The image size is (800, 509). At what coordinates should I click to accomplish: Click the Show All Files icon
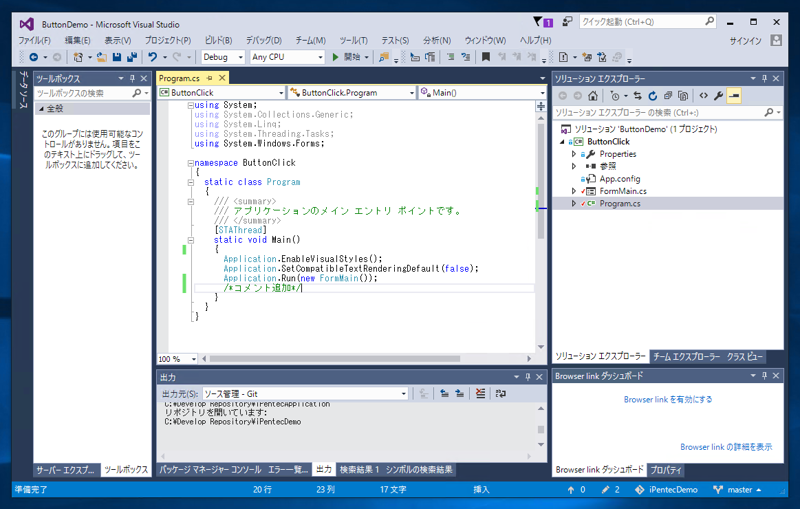coord(683,95)
